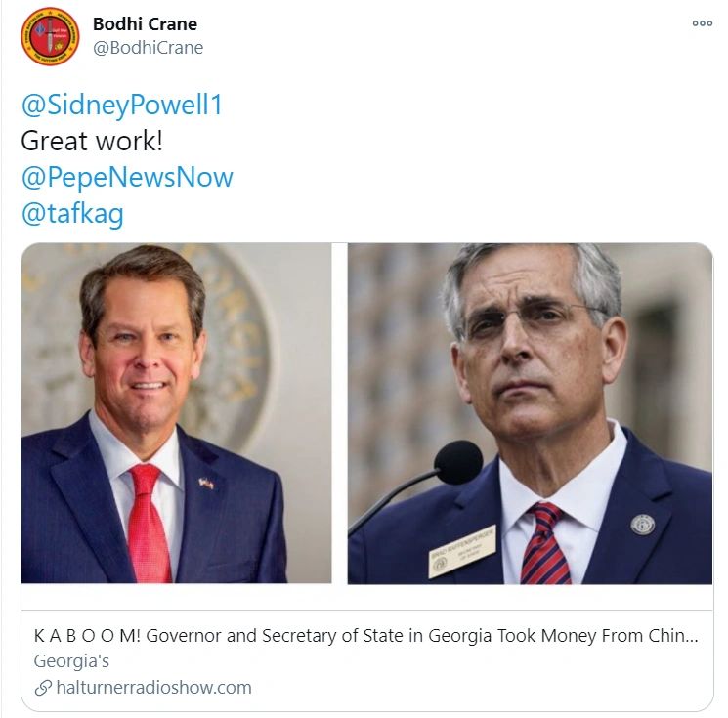This screenshot has height=718, width=728.
Task: Click the "Great work!" tweet text
Action: coord(92,141)
